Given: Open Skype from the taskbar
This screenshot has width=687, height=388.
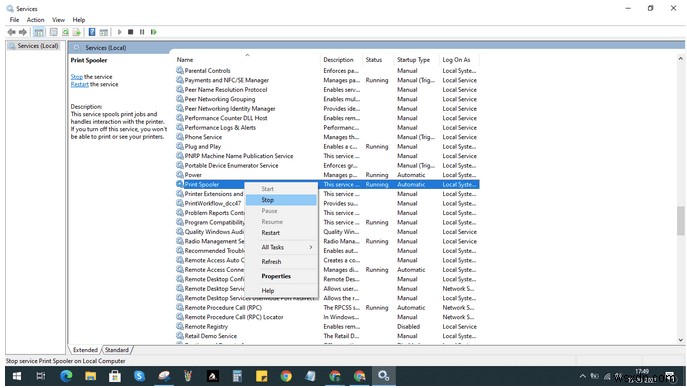Looking at the screenshot, I should [x=139, y=376].
